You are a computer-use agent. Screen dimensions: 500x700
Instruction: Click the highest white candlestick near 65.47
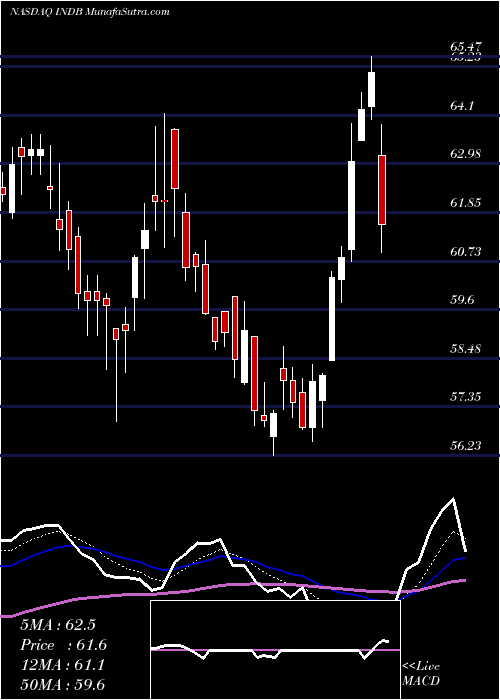[x=371, y=89]
